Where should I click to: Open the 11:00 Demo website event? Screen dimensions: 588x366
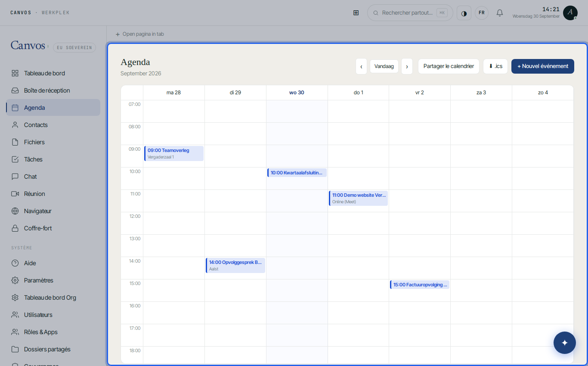359,198
